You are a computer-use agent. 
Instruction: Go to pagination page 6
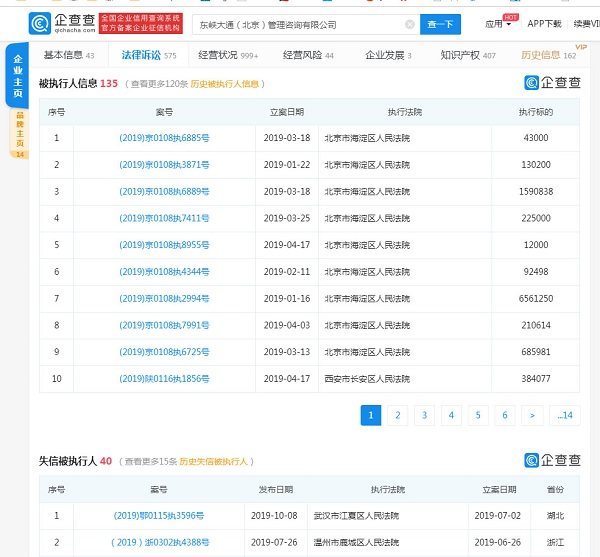(505, 415)
